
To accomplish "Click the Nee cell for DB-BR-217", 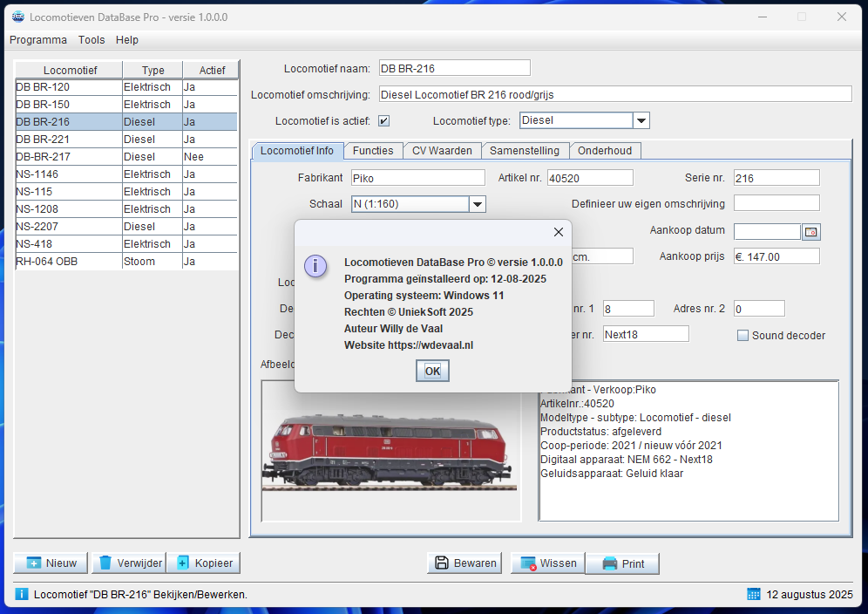I will [x=210, y=157].
